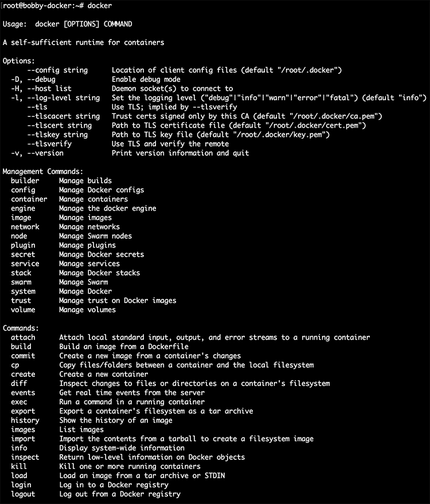Click the "-D, --debug" option

pyautogui.click(x=33, y=80)
